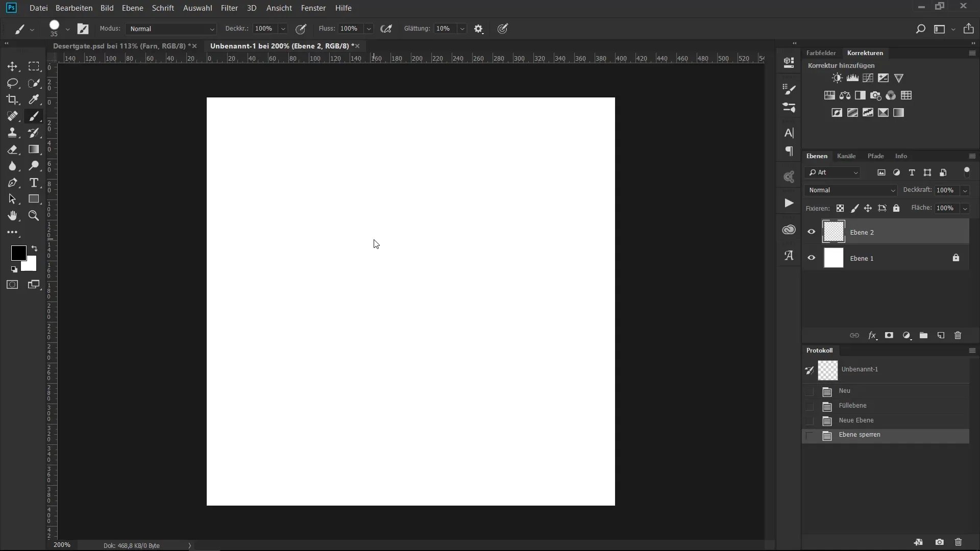The height and width of the screenshot is (551, 980).
Task: Open the Modus blend mode dropdown
Action: pos(171,29)
